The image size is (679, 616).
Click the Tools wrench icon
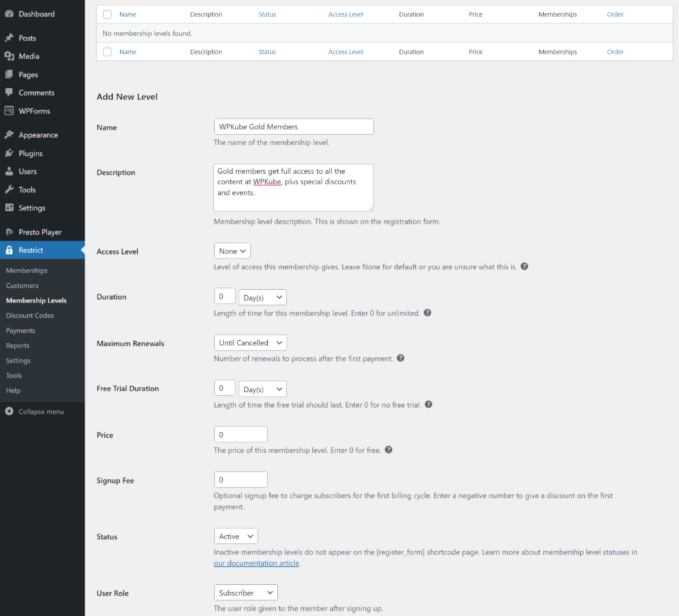click(9, 190)
